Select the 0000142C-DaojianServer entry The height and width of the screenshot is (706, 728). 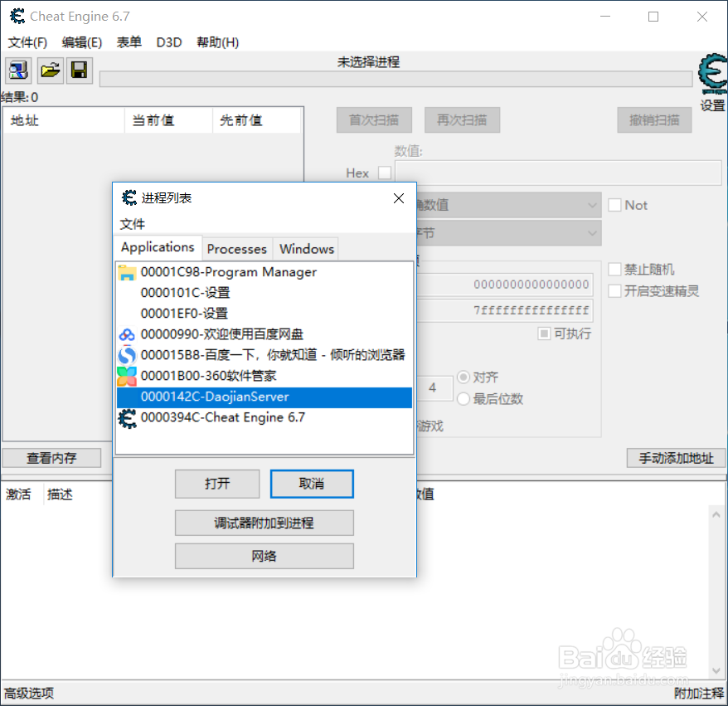tap(265, 397)
